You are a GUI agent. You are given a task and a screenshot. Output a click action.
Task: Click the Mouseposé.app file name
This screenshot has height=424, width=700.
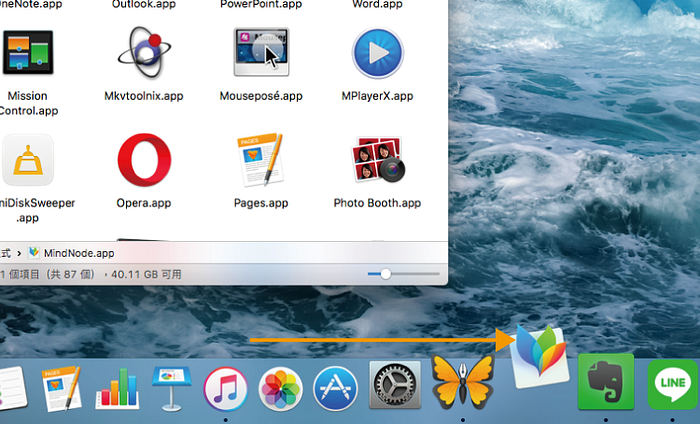tap(261, 96)
